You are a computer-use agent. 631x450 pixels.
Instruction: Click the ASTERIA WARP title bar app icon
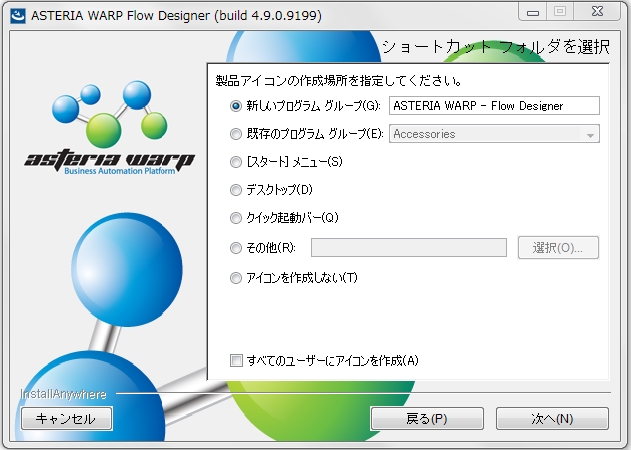pos(18,16)
